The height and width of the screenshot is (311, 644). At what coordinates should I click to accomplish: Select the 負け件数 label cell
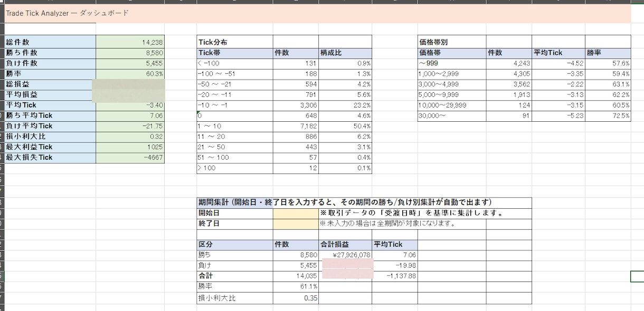(x=50, y=63)
